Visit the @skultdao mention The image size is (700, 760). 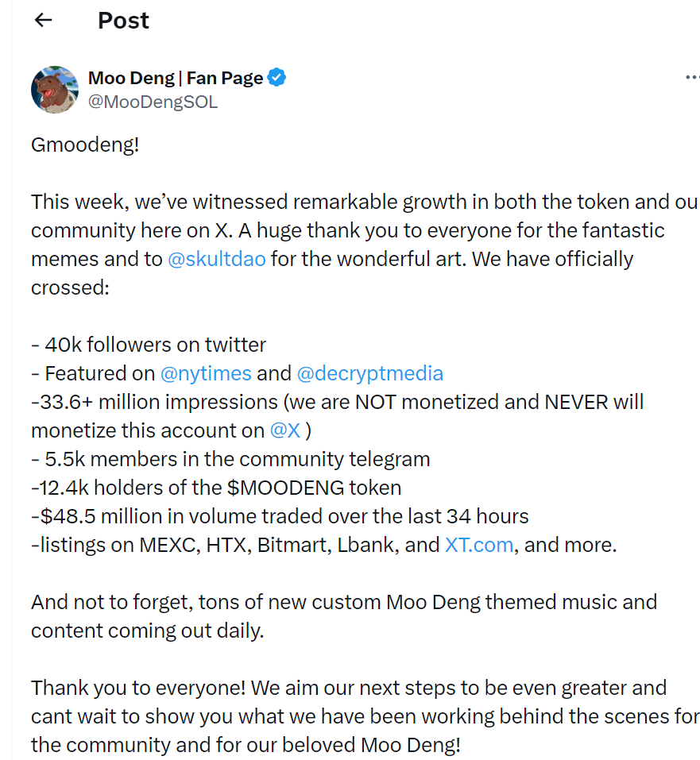point(217,259)
